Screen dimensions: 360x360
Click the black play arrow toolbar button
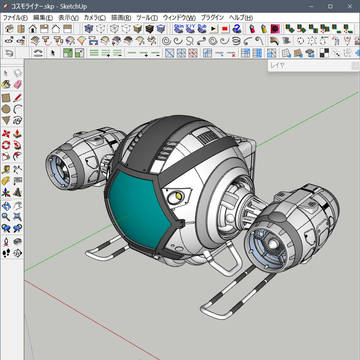(x=213, y=29)
